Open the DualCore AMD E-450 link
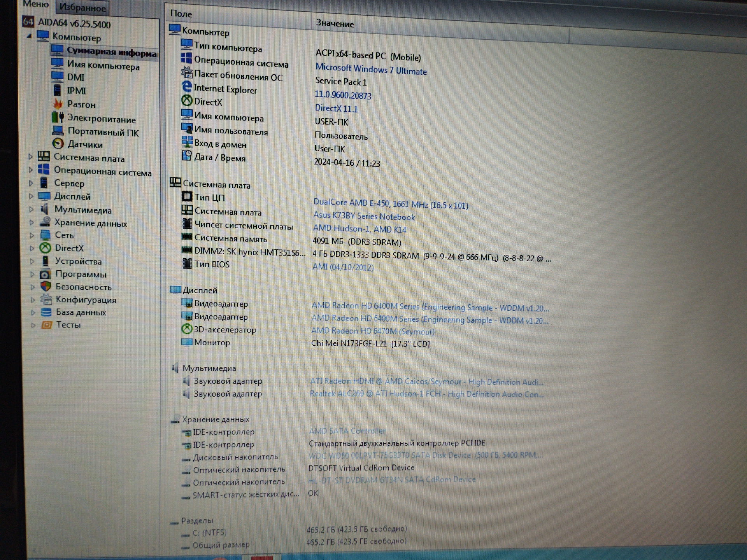Image resolution: width=747 pixels, height=560 pixels. coord(391,203)
